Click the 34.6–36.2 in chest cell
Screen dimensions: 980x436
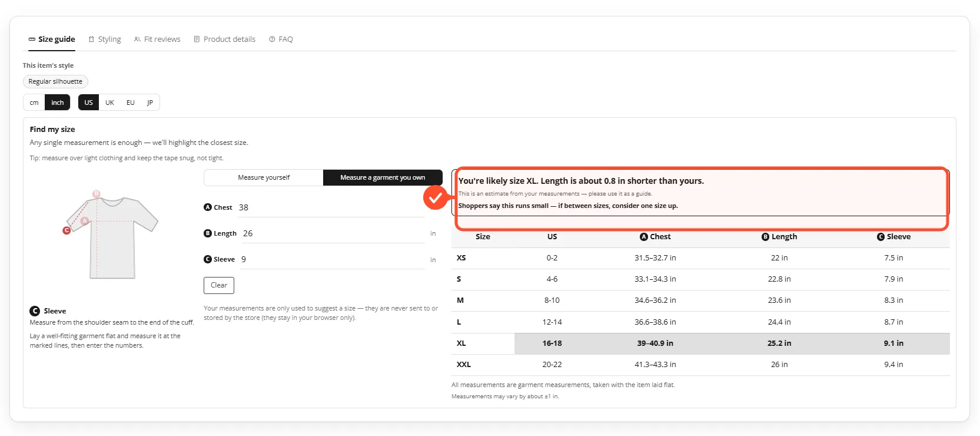coord(655,300)
